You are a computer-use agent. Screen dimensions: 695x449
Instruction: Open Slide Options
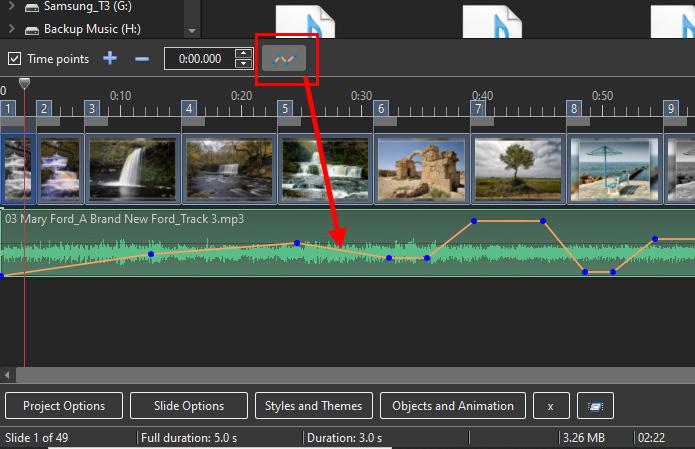click(x=189, y=406)
